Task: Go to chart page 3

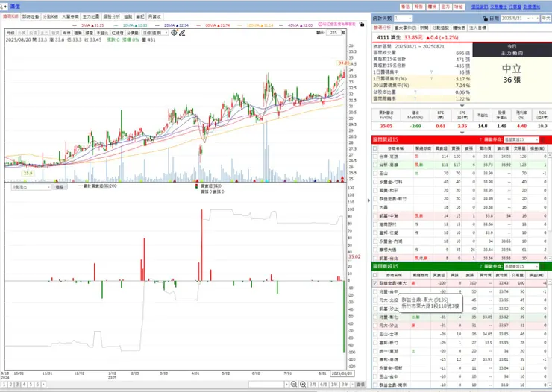Action: coord(18,385)
